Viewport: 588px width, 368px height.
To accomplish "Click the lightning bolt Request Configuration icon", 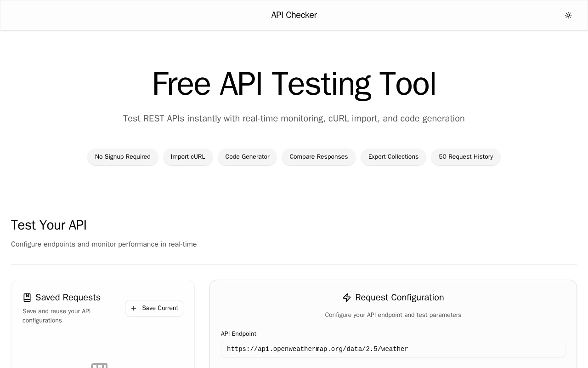I will 347,298.
